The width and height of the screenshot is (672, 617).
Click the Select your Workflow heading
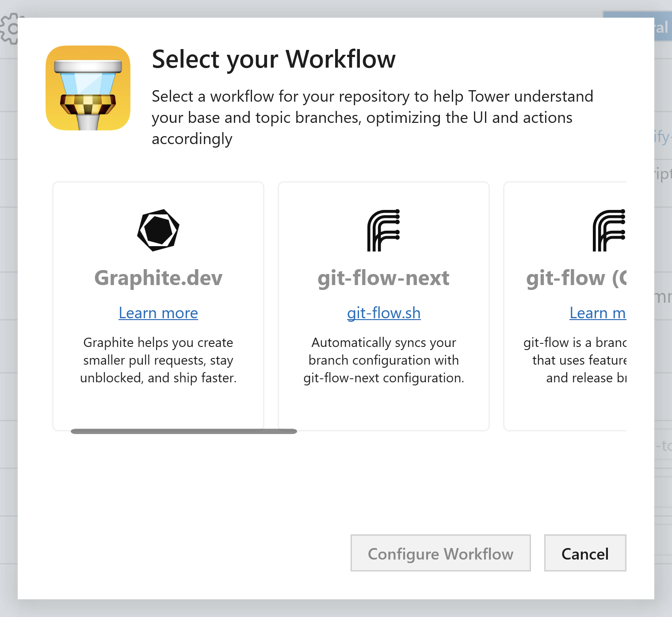(274, 59)
